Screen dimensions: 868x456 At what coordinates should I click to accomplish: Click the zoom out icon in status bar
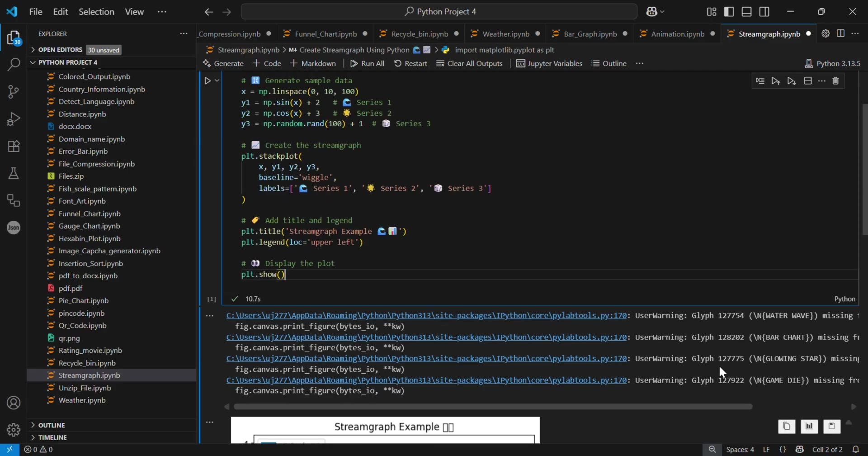tap(712, 450)
